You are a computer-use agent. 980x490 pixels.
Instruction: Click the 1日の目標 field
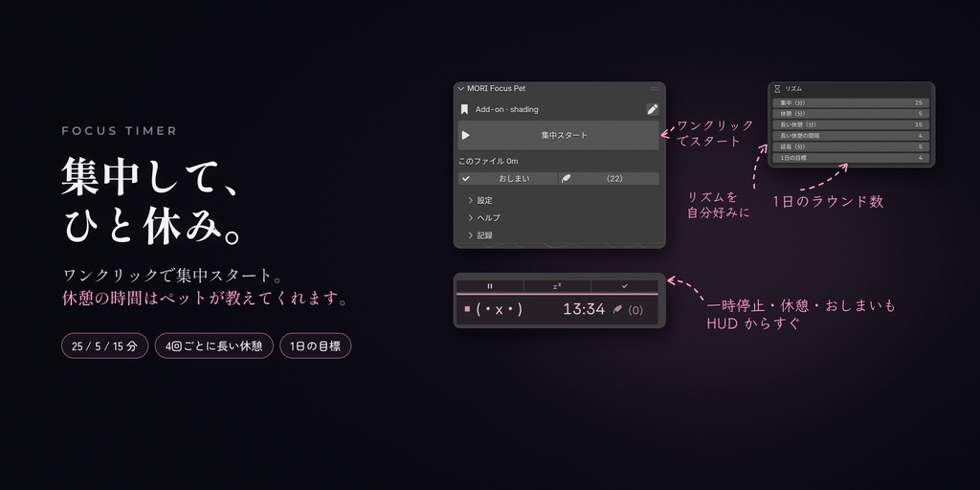tap(851, 158)
